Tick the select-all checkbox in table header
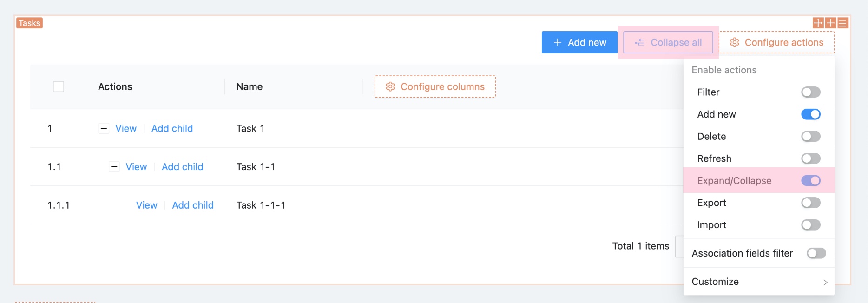868x303 pixels. (x=59, y=87)
